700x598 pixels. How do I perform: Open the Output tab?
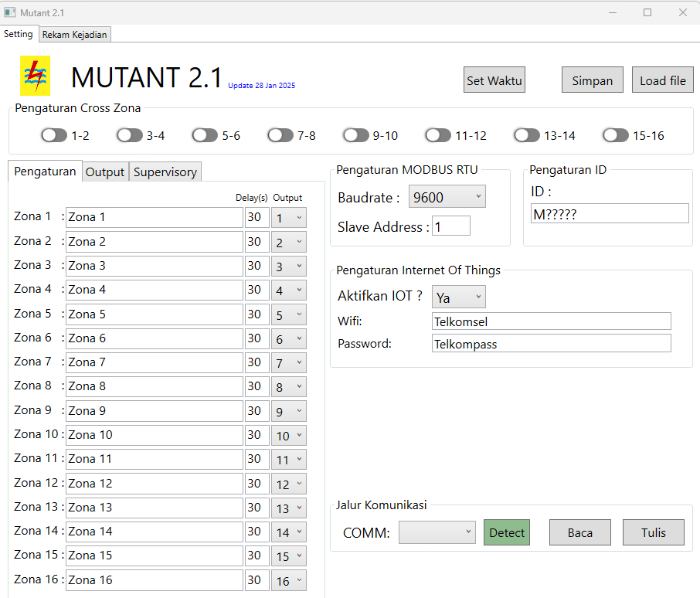point(105,172)
